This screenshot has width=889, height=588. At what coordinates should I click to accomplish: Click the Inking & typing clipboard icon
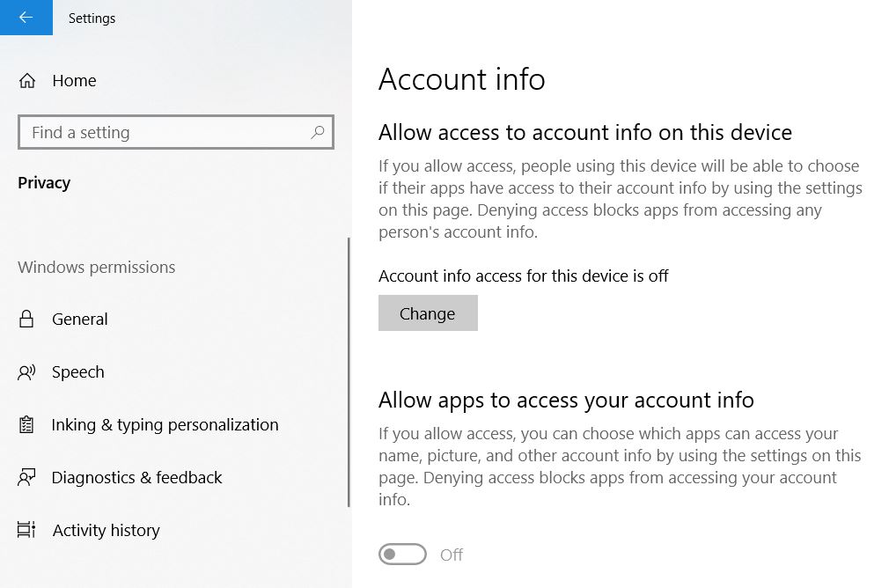tap(26, 425)
